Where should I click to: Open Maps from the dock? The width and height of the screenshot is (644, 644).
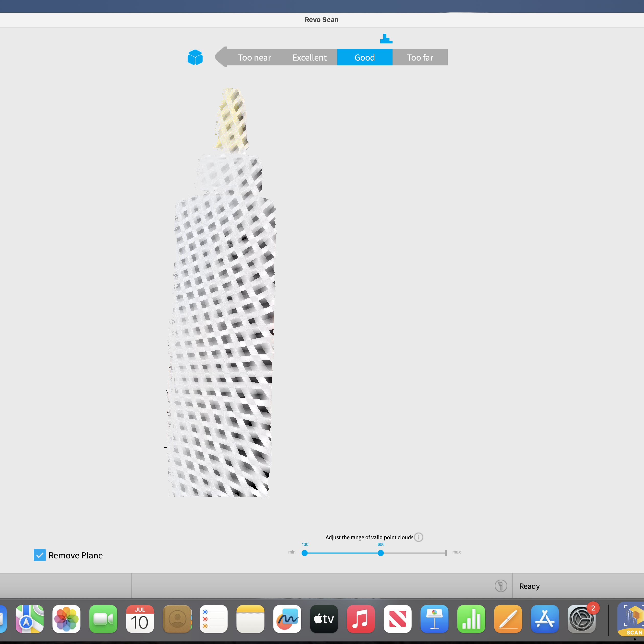tap(29, 619)
